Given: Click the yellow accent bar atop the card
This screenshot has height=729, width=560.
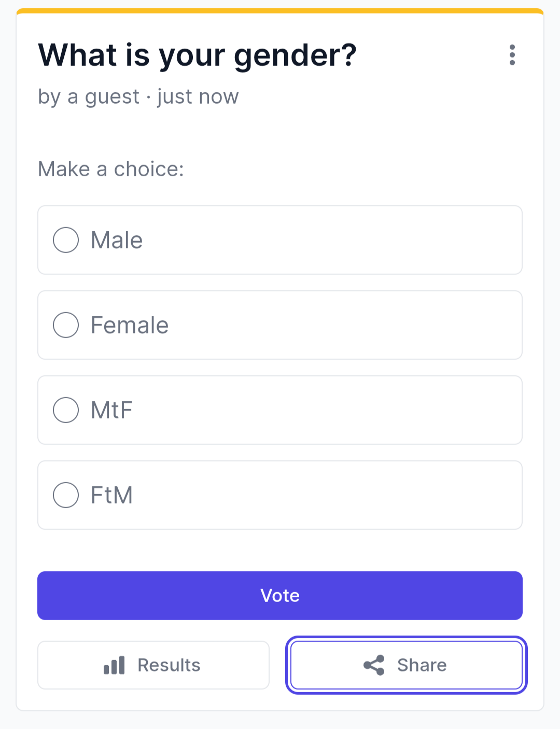Looking at the screenshot, I should 280,10.
